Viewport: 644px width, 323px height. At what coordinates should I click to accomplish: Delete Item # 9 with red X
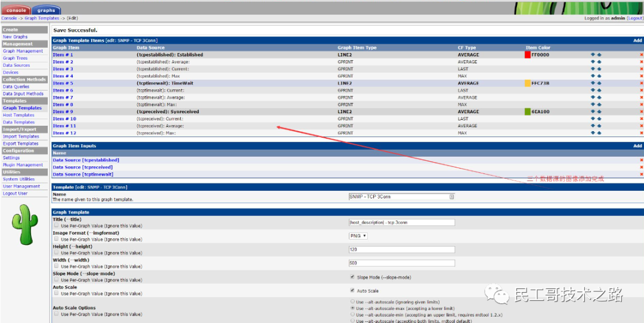pos(641,111)
